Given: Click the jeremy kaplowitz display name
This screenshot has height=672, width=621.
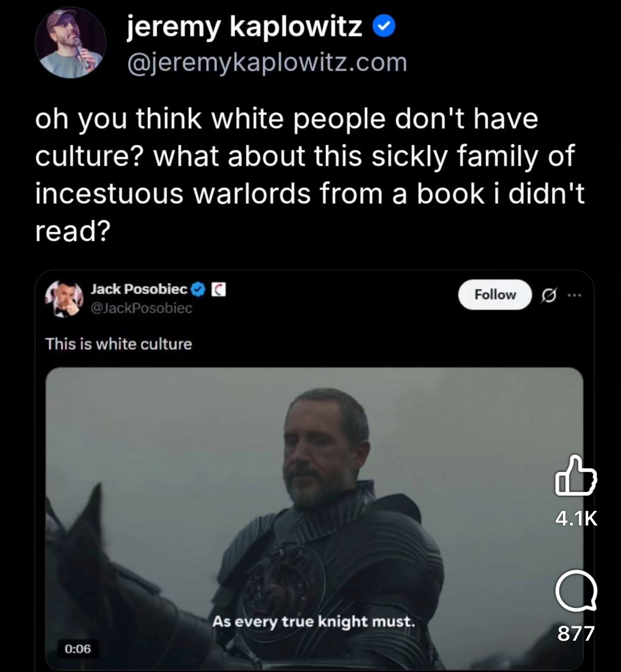Looking at the screenshot, I should [244, 27].
